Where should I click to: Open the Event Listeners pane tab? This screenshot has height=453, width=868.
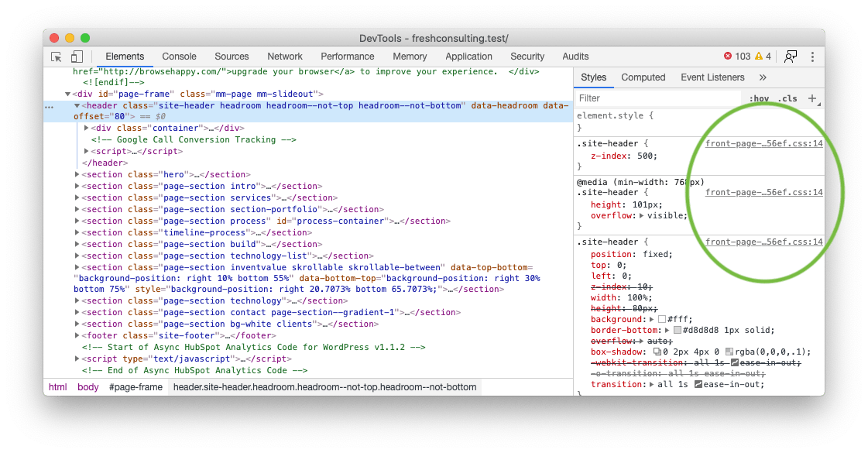[x=712, y=77]
